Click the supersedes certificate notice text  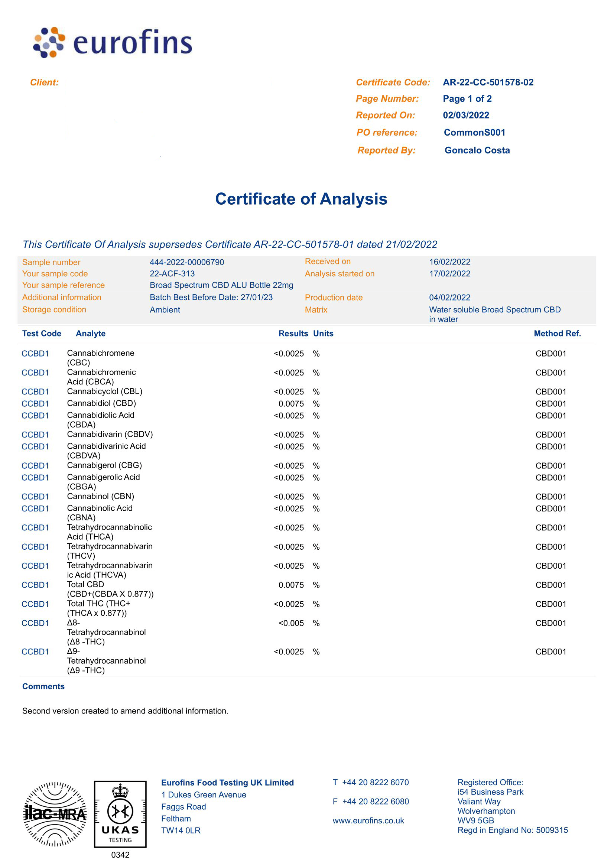[x=230, y=245]
